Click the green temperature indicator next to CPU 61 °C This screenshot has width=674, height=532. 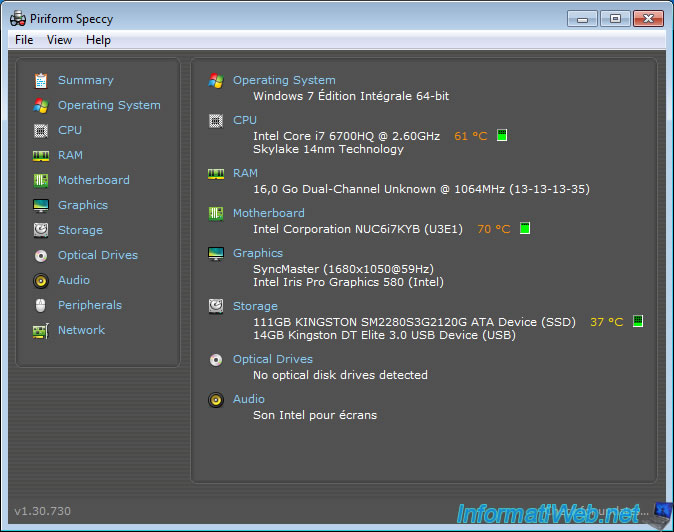[x=502, y=135]
